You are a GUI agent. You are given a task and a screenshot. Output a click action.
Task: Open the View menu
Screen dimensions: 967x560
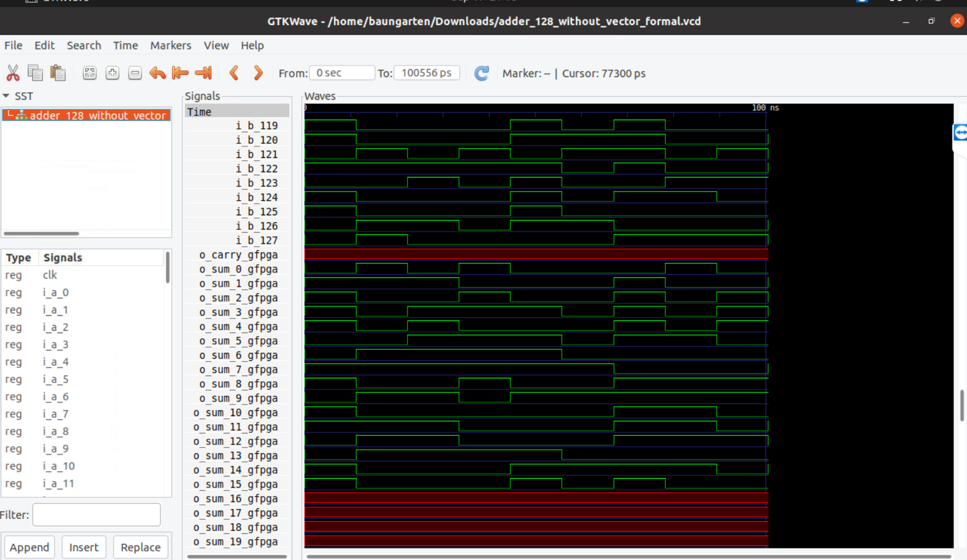(216, 45)
